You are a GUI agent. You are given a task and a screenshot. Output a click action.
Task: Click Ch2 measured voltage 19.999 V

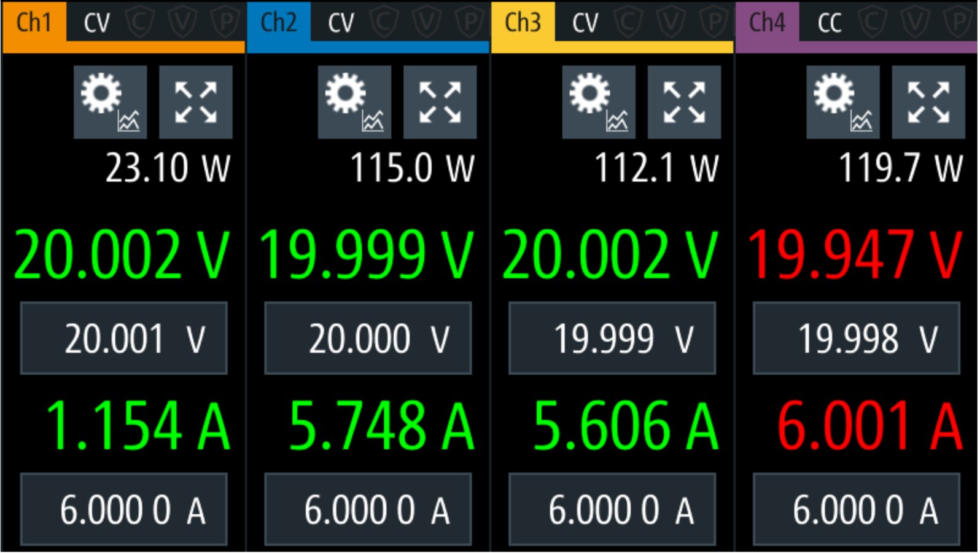coord(367,254)
